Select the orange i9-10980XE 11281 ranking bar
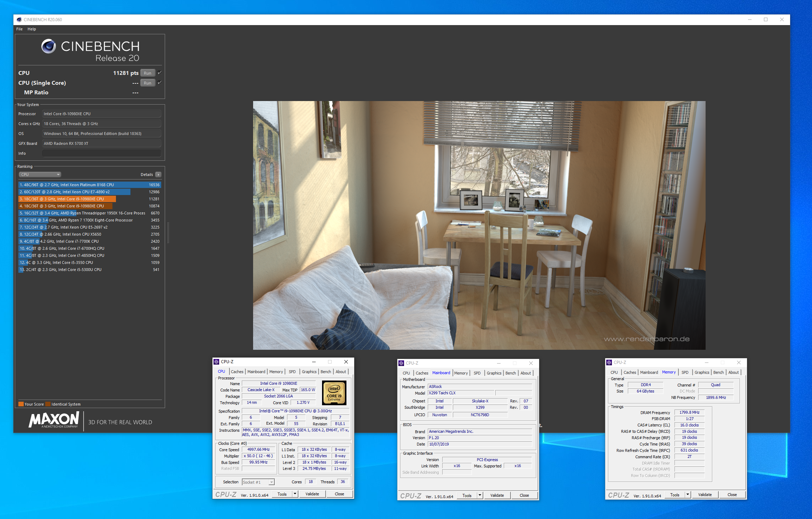The image size is (812, 519). (x=67, y=199)
